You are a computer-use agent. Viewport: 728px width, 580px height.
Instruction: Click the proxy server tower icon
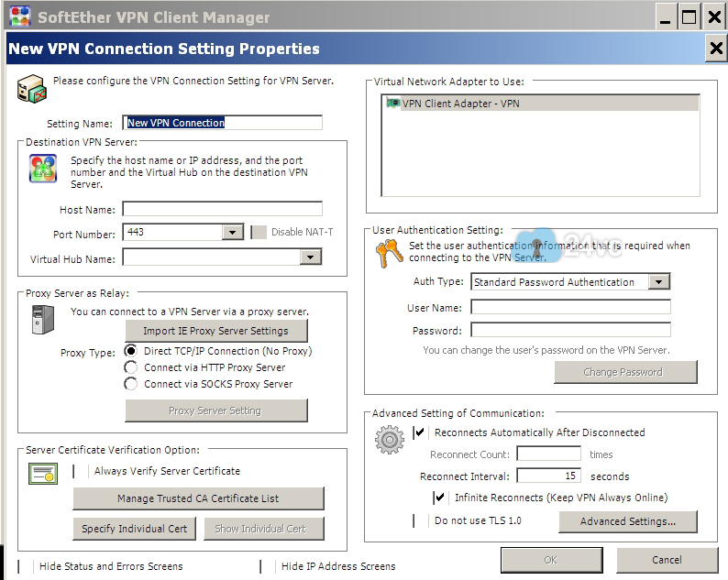coord(43,319)
